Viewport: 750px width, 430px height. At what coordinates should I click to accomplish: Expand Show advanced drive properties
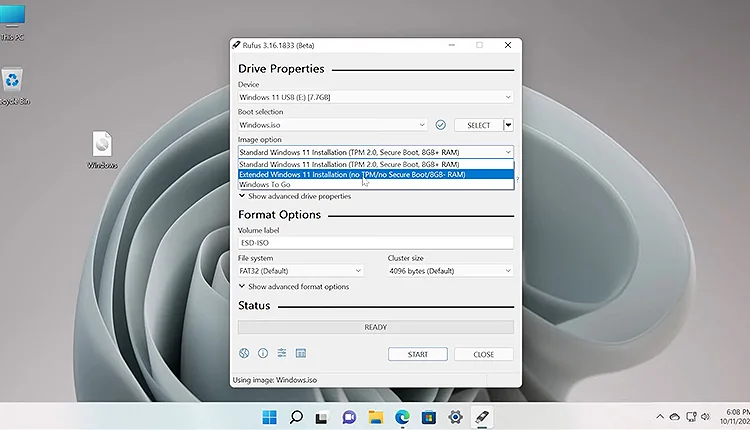[x=295, y=196]
